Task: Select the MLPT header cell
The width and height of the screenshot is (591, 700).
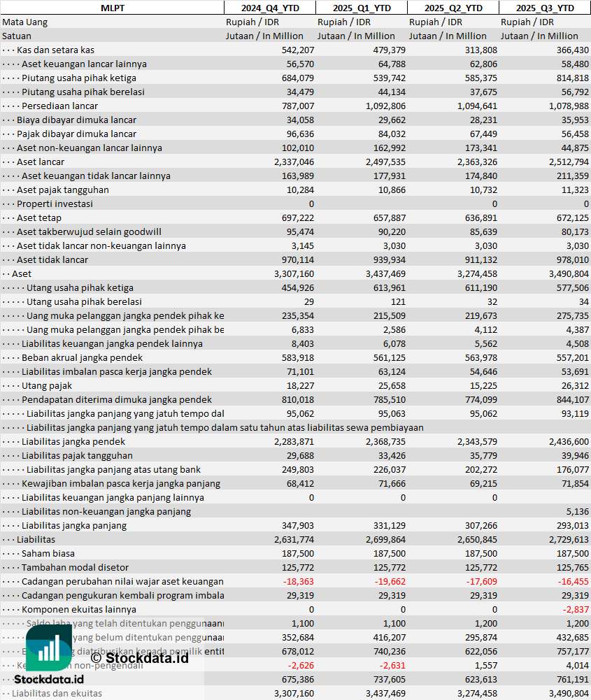Action: [x=112, y=8]
